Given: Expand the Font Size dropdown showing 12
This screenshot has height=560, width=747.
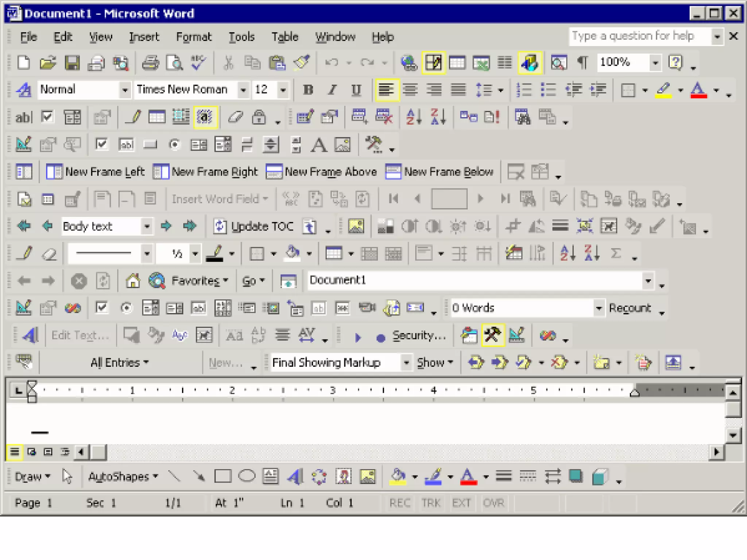Looking at the screenshot, I should [x=283, y=90].
